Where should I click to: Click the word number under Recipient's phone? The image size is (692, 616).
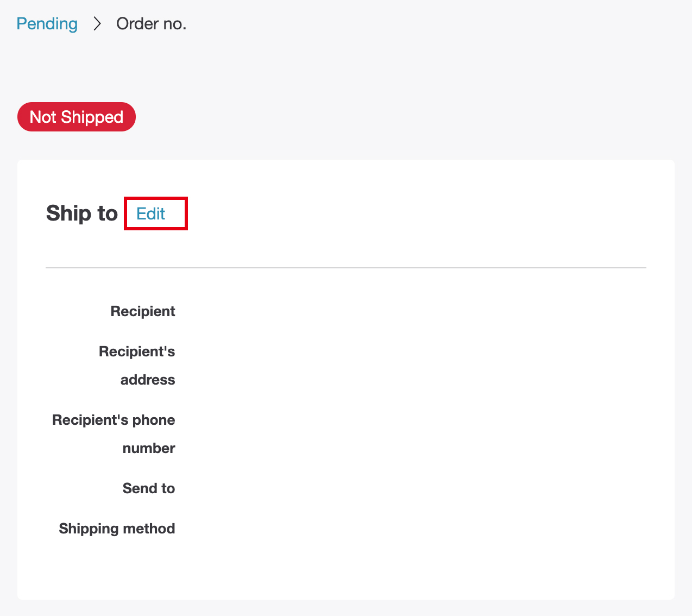[149, 448]
